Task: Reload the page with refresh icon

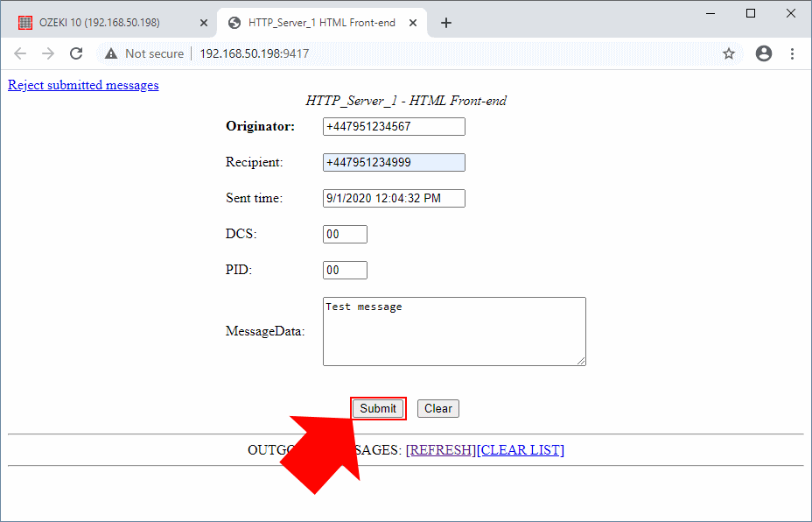Action: pos(76,53)
